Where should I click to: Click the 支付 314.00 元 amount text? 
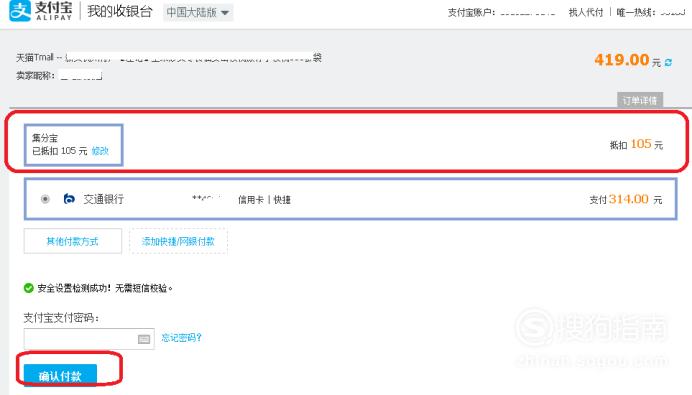click(x=626, y=199)
